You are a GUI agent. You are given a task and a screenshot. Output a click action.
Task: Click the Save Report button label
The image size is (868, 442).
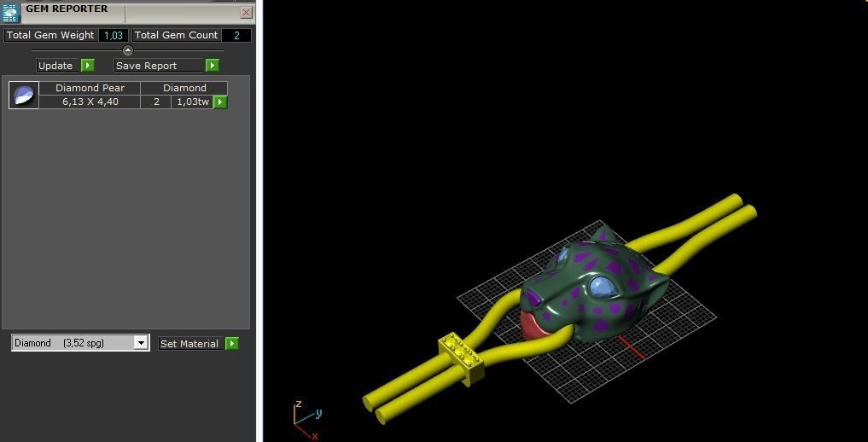coord(160,66)
